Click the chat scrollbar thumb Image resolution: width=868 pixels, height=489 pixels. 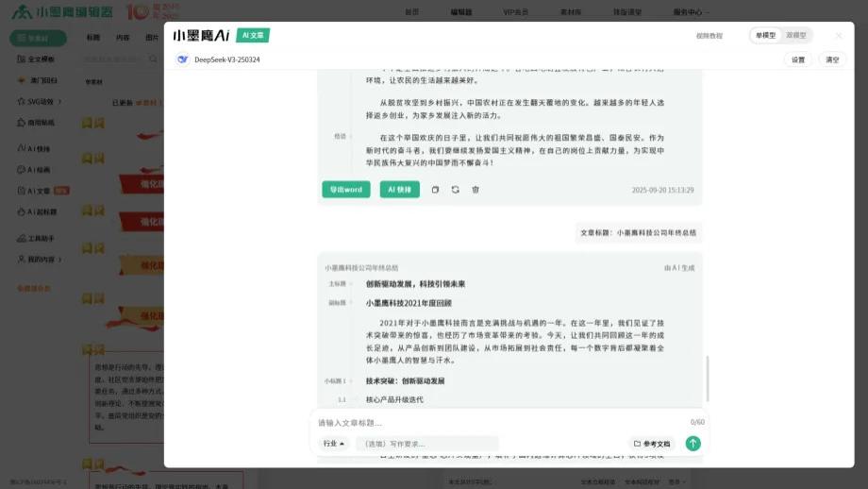708,379
